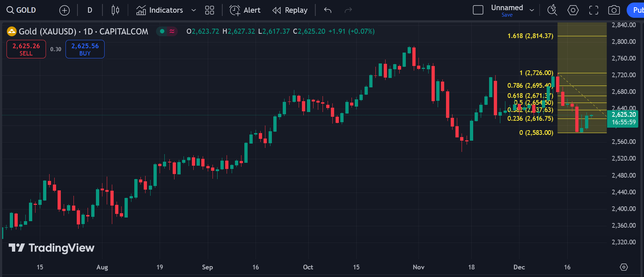Undo the last chart action
Viewport: 644px width, 277px height.
(328, 11)
